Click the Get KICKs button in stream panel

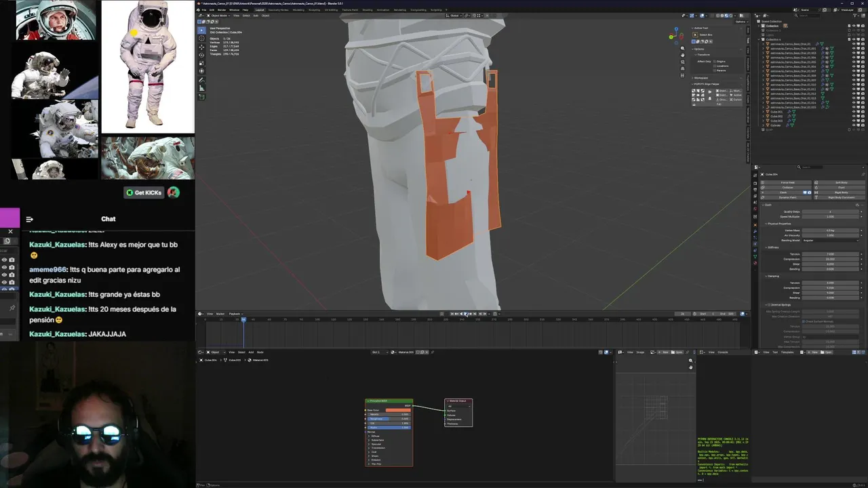[x=145, y=192]
